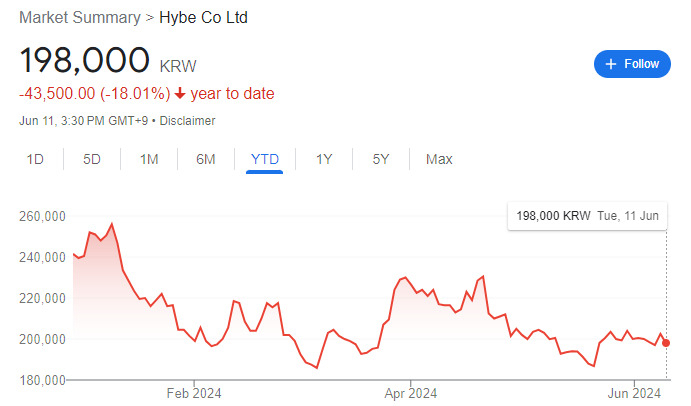Show the 5Y chart range
Screen dimensions: 691x406
coord(381,159)
